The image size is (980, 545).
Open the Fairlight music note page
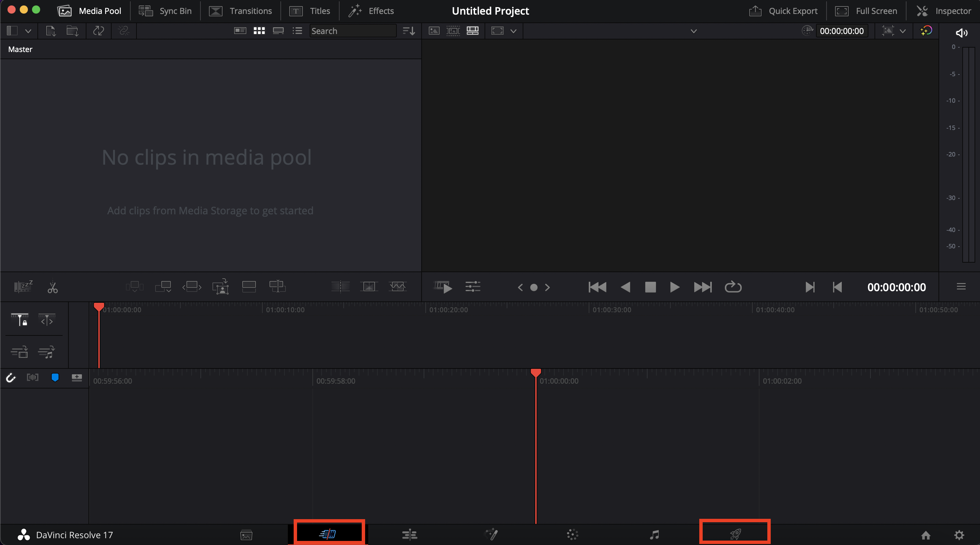pos(654,535)
